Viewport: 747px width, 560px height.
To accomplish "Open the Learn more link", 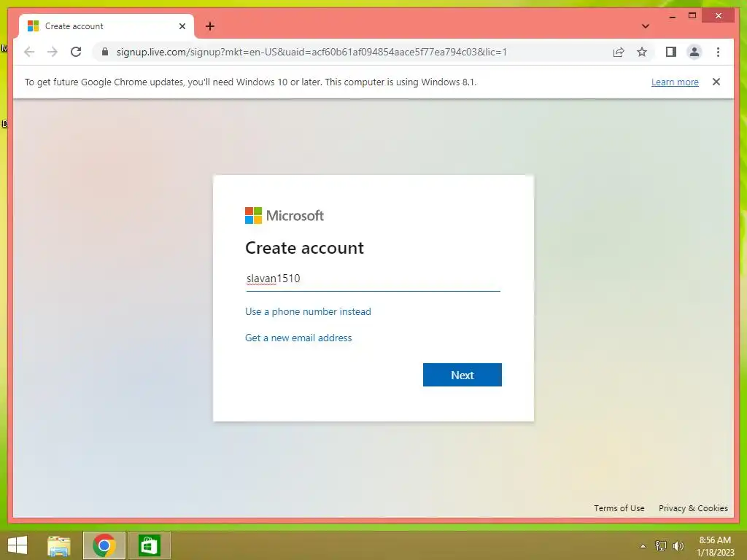I will pyautogui.click(x=675, y=82).
